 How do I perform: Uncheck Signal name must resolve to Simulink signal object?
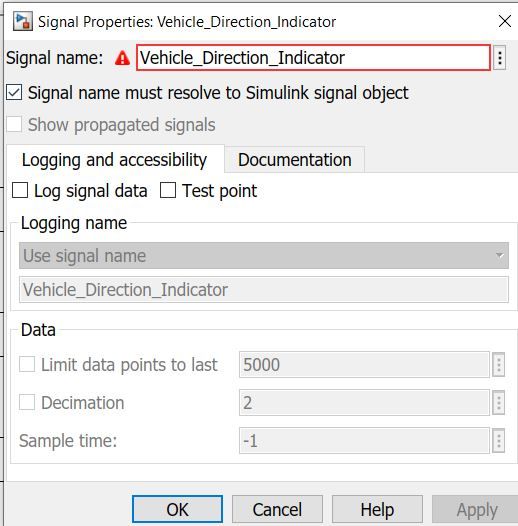(14, 93)
